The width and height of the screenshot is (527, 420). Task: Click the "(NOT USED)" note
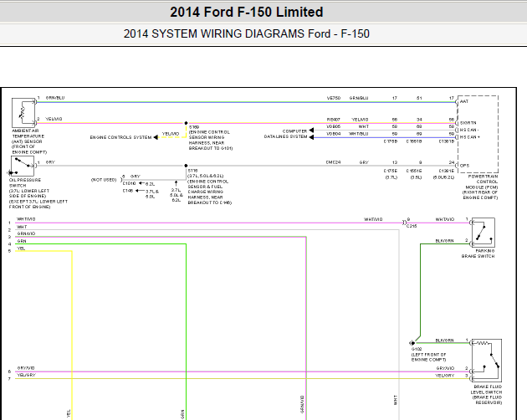click(104, 180)
